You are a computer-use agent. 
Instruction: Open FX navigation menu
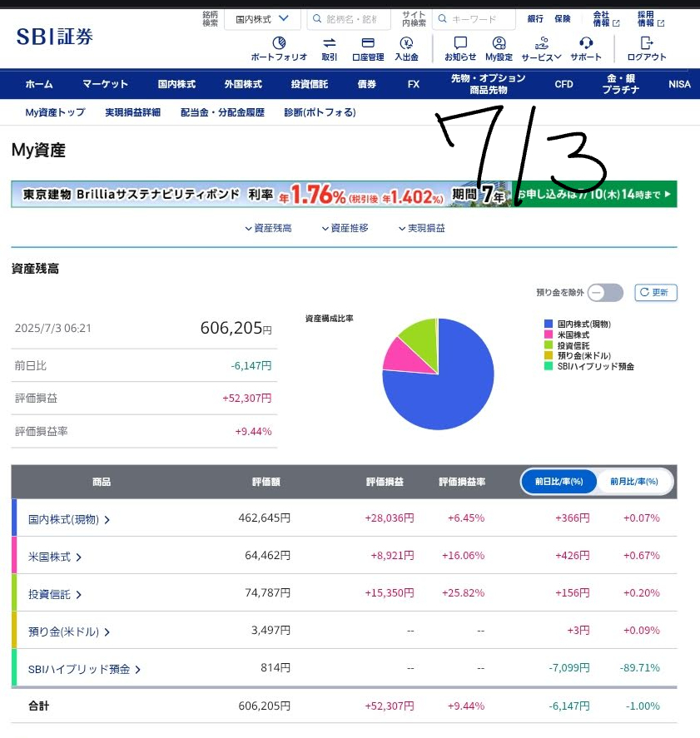(414, 84)
